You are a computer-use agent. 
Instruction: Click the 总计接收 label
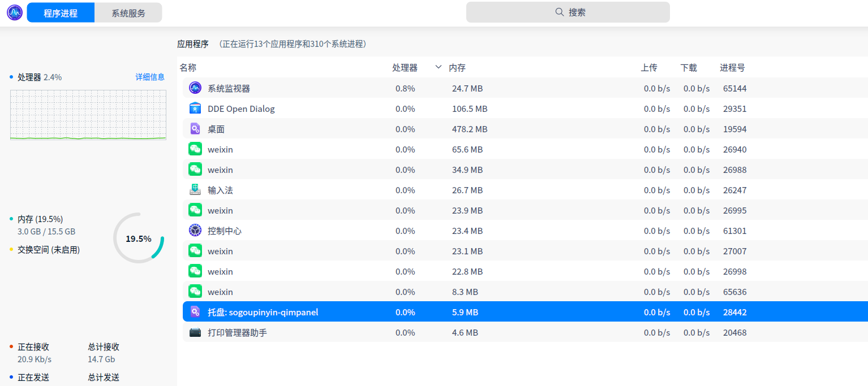point(104,346)
